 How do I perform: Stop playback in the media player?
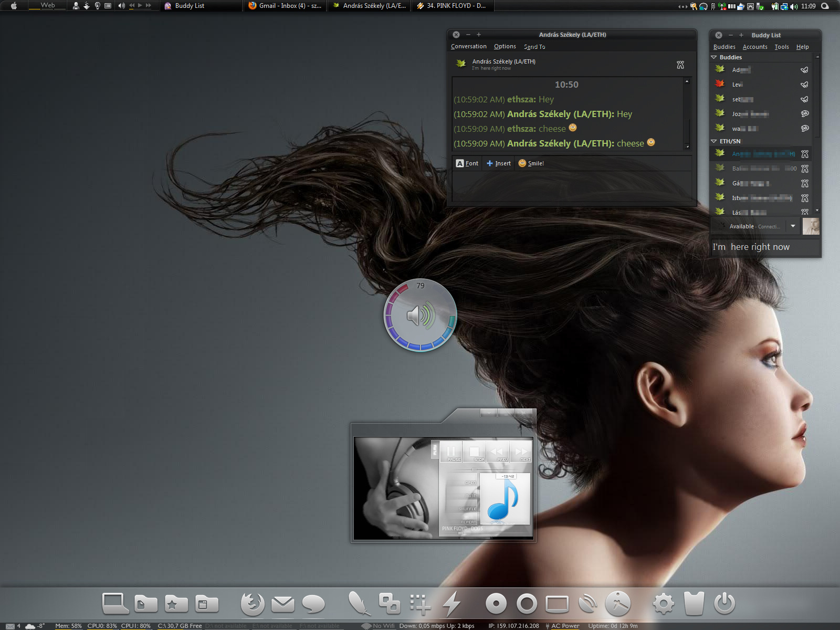(x=474, y=451)
